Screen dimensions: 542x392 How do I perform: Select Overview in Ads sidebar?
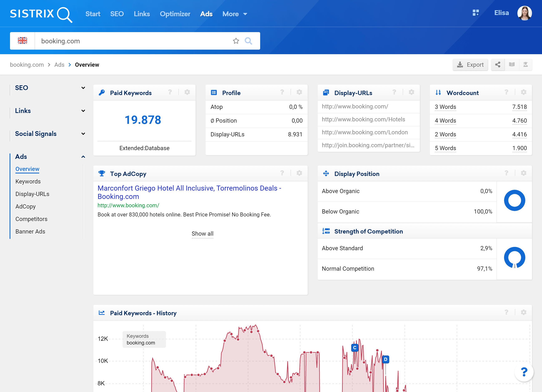[x=27, y=169]
